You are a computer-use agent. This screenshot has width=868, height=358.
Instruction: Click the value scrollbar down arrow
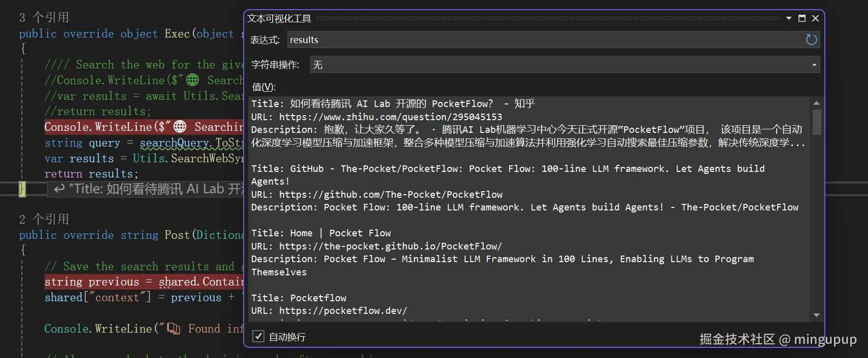pyautogui.click(x=816, y=315)
